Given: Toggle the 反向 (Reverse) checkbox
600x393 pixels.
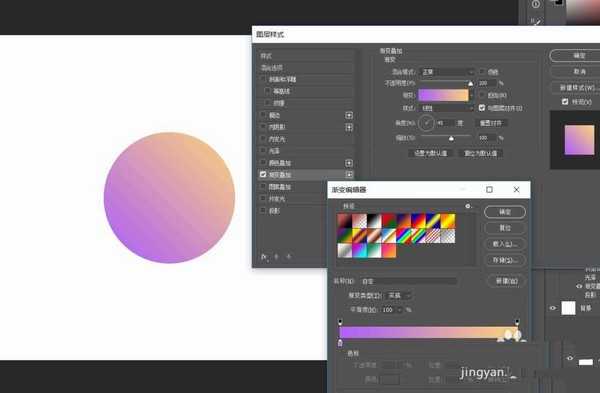Looking at the screenshot, I should click(x=482, y=95).
